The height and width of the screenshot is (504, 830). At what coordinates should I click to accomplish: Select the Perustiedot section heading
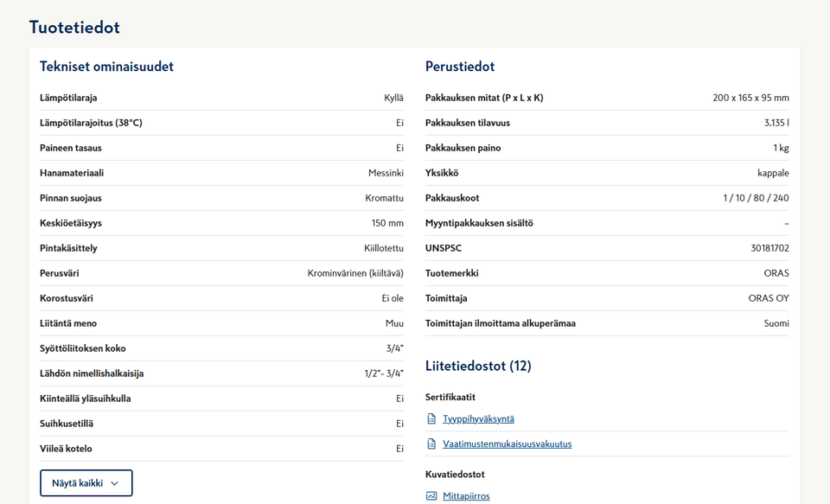tap(460, 67)
